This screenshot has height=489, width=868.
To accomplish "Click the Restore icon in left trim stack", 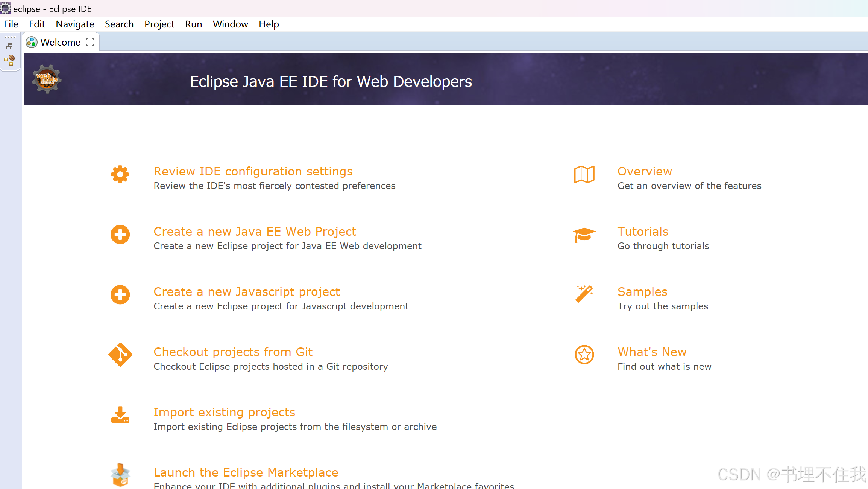I will 9,46.
